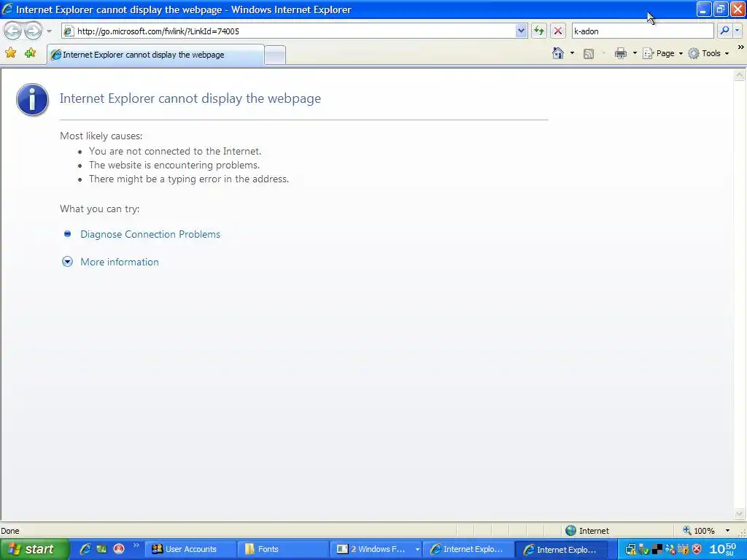Expand the Home button dropdown arrow

point(572,53)
